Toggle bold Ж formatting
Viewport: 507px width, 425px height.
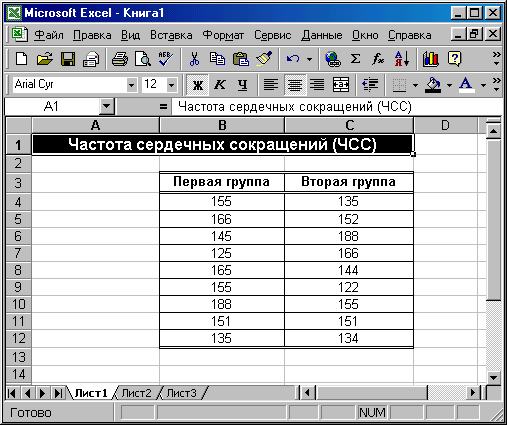coord(198,85)
